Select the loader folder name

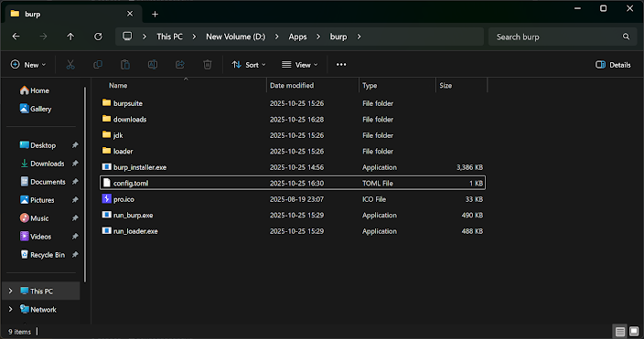(x=123, y=152)
